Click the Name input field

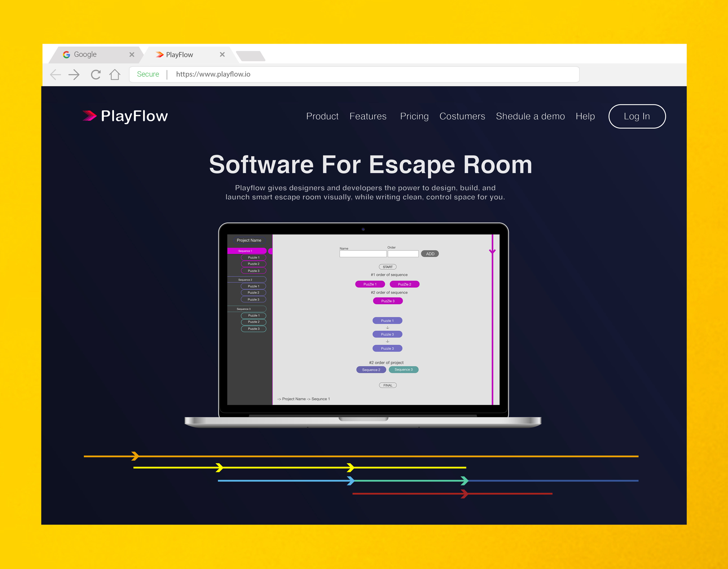[363, 254]
